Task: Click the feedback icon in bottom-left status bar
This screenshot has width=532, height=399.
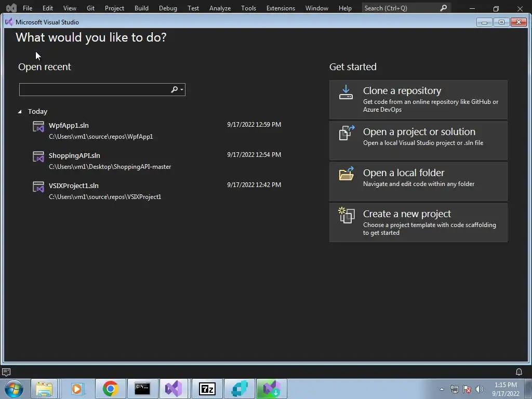Action: [6, 372]
